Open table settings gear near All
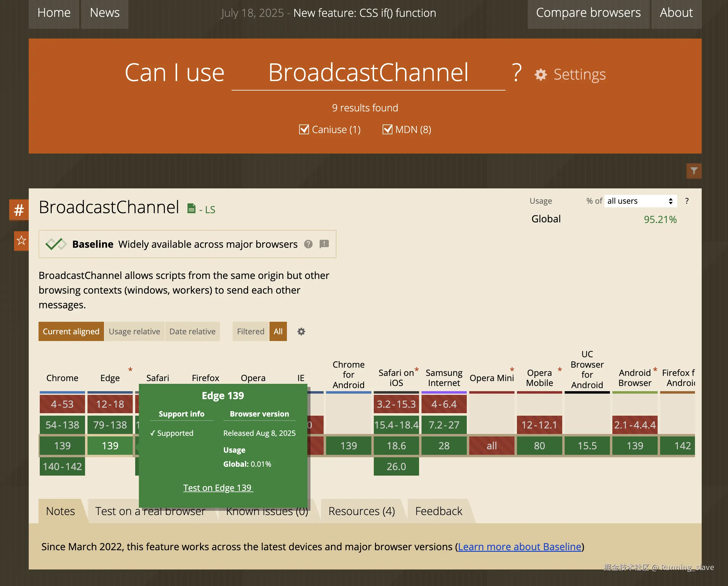Screen dimensions: 728x586 [x=301, y=332]
